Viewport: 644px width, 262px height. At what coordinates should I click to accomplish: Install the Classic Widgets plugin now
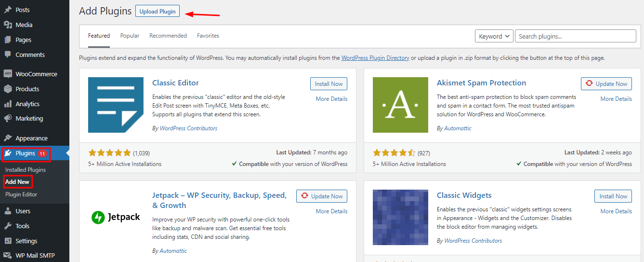pyautogui.click(x=613, y=196)
